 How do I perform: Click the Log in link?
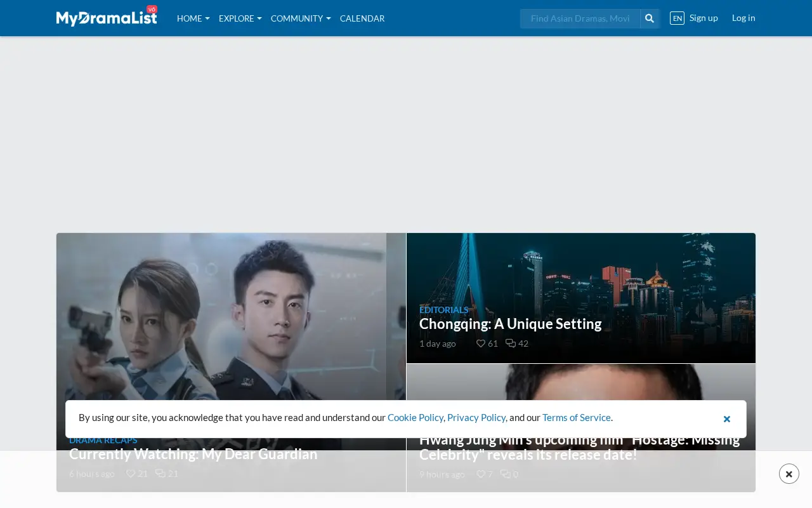(x=743, y=18)
